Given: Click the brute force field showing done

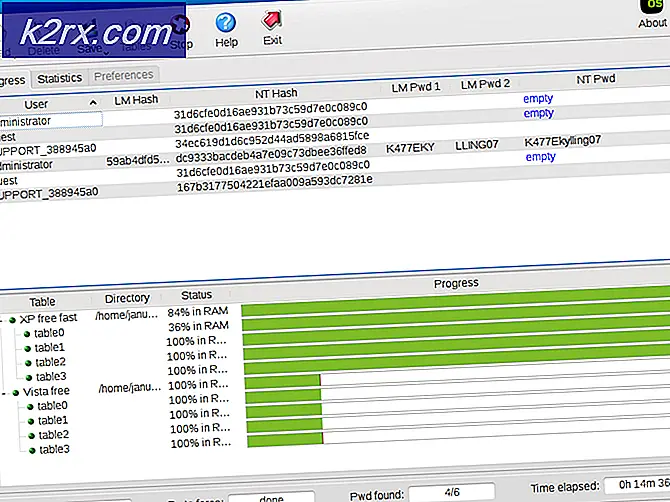Looking at the screenshot, I should click(x=272, y=497).
